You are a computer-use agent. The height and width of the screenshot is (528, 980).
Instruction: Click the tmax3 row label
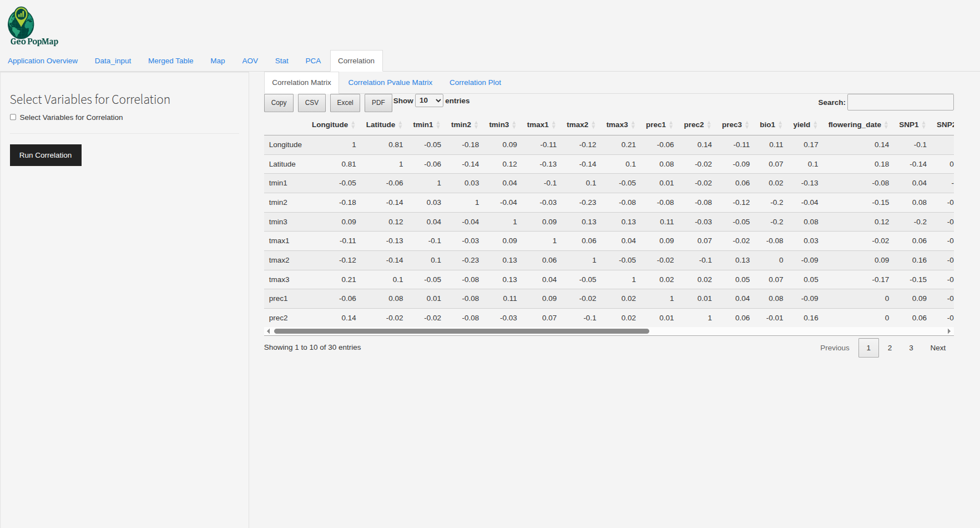point(279,280)
